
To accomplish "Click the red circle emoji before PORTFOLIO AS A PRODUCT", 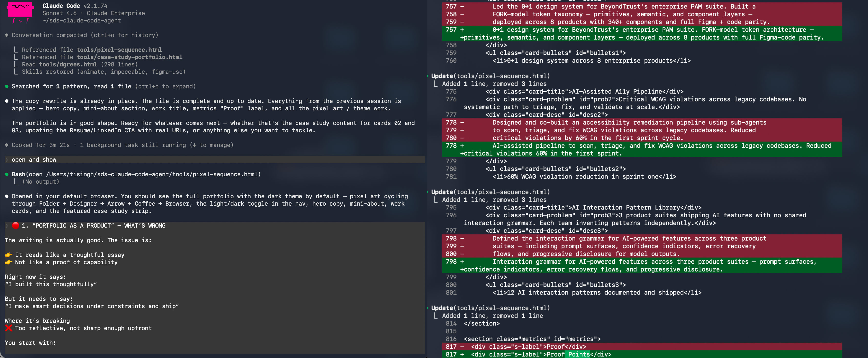I will (x=16, y=225).
